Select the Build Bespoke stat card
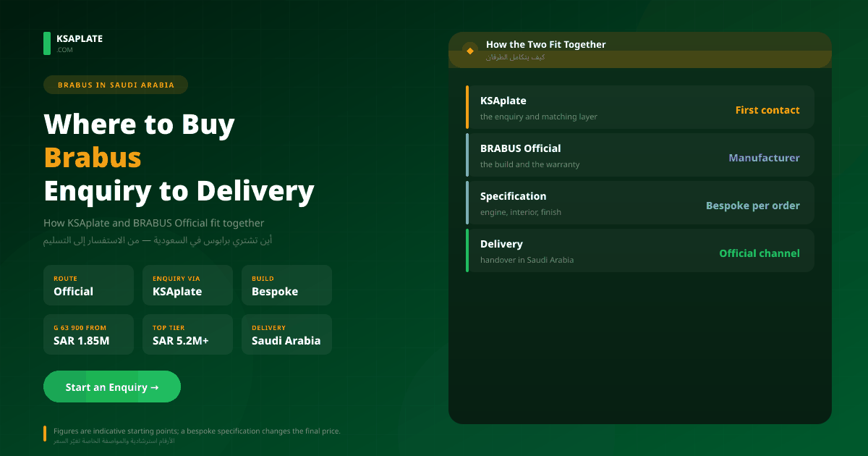 pos(286,285)
